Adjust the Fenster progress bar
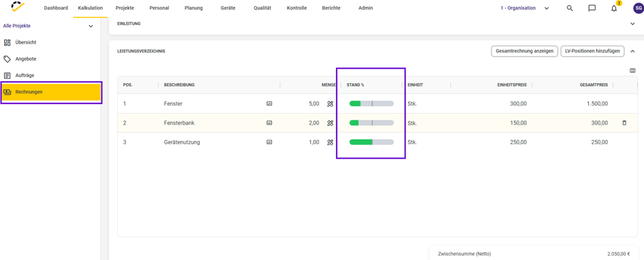The image size is (644, 260). click(371, 103)
